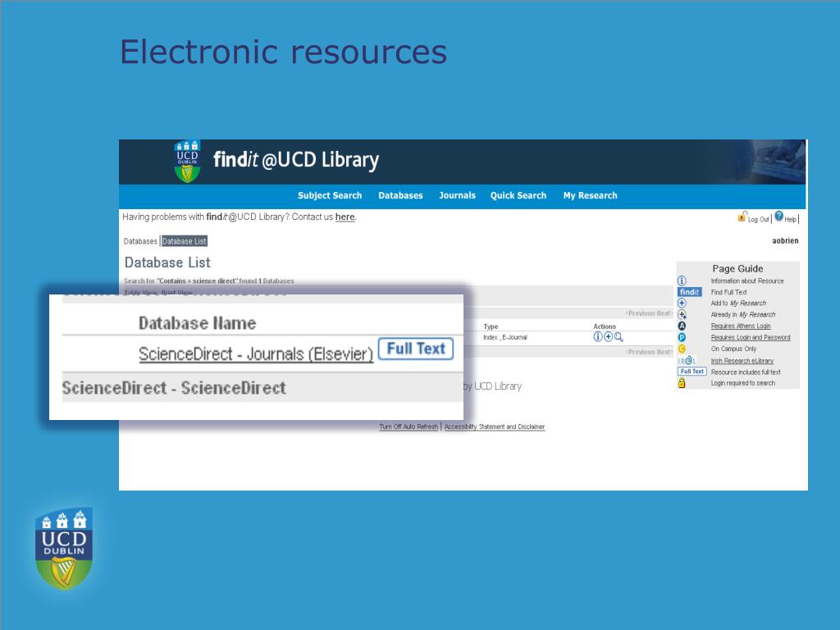Click the UCD crest in the findit header
The image size is (840, 630).
point(187,162)
